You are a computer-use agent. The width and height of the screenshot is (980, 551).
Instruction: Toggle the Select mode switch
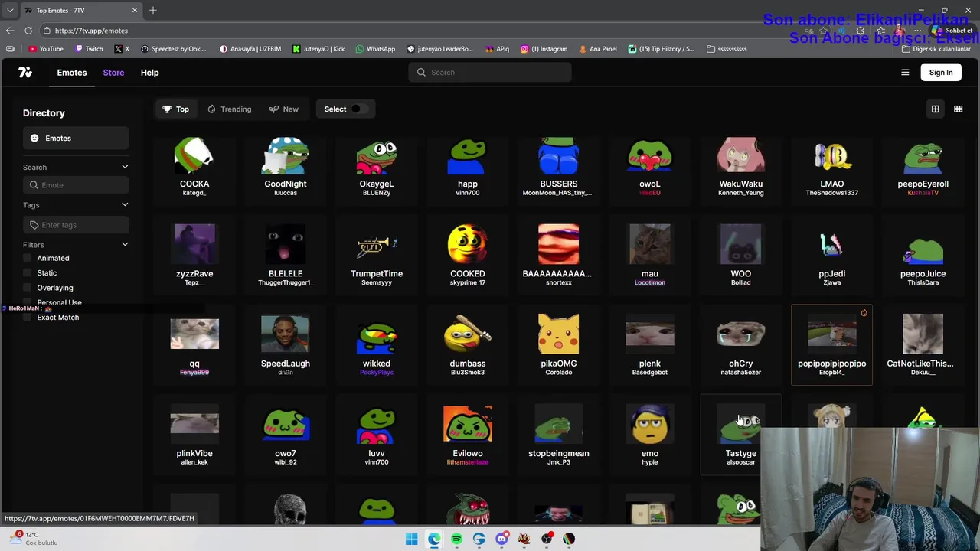click(358, 109)
